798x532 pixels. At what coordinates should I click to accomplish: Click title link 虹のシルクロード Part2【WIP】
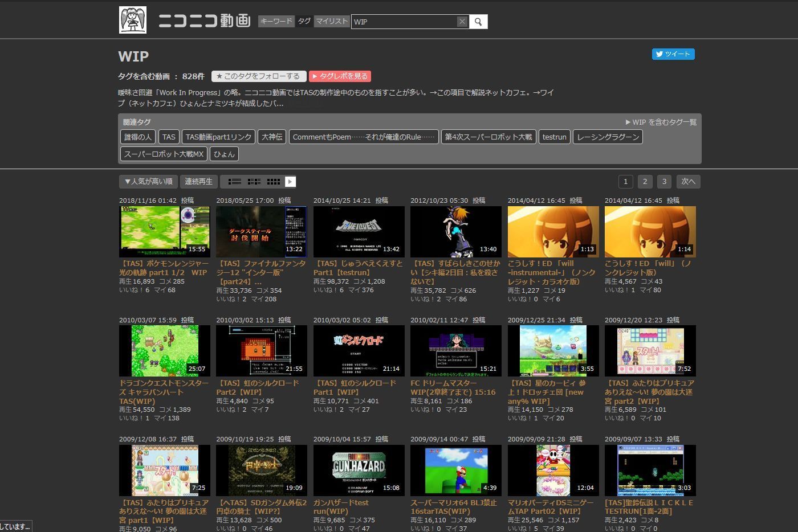258,387
